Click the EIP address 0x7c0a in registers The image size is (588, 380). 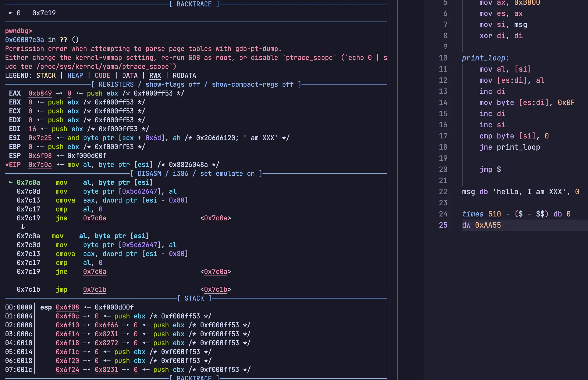click(40, 165)
